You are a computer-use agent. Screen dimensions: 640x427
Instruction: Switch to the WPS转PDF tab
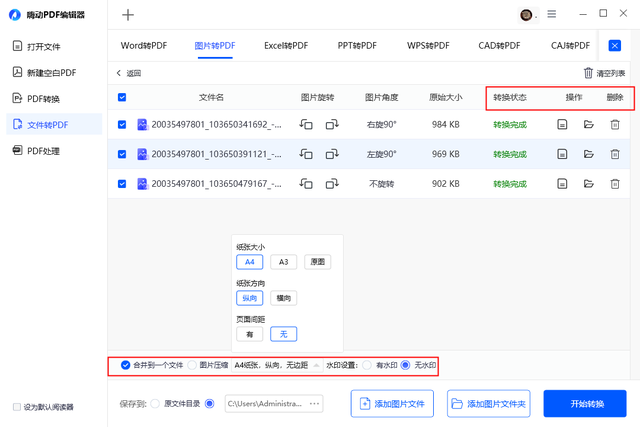pos(428,45)
